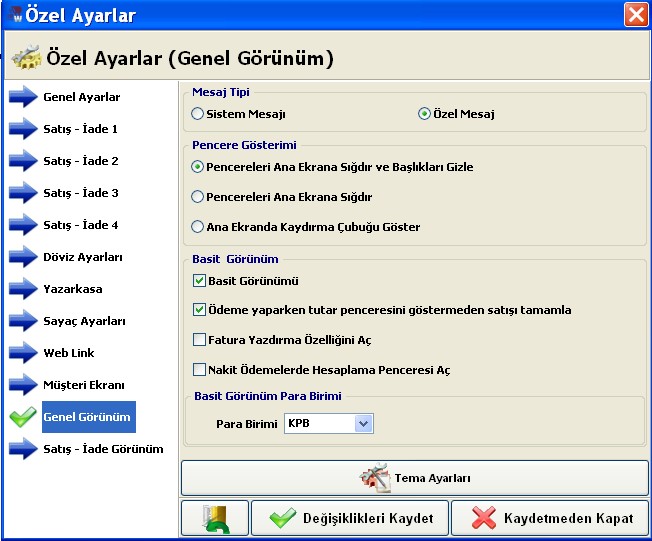This screenshot has height=541, width=652.
Task: Switch to Satış - İade 3 settings
Action: tap(81, 193)
